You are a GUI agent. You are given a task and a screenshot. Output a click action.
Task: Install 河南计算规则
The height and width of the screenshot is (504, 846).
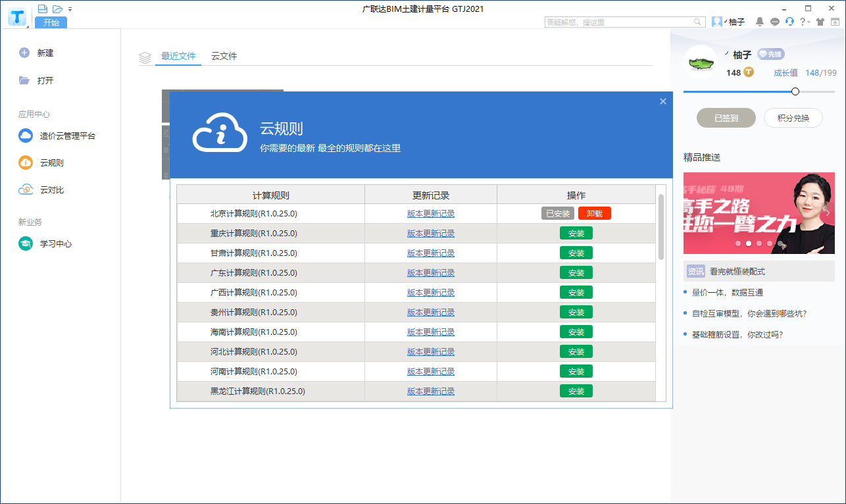point(576,371)
